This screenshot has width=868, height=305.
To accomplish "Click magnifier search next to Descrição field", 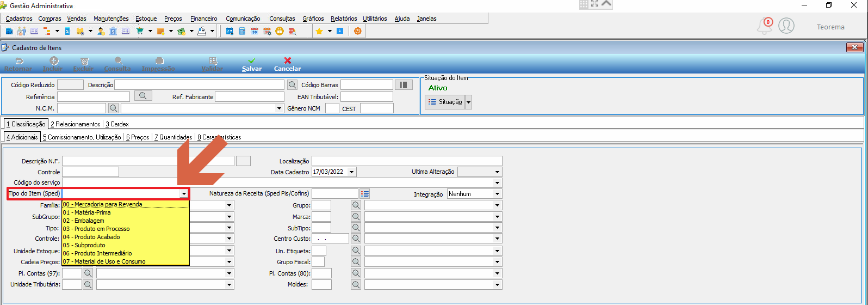I will coord(293,84).
